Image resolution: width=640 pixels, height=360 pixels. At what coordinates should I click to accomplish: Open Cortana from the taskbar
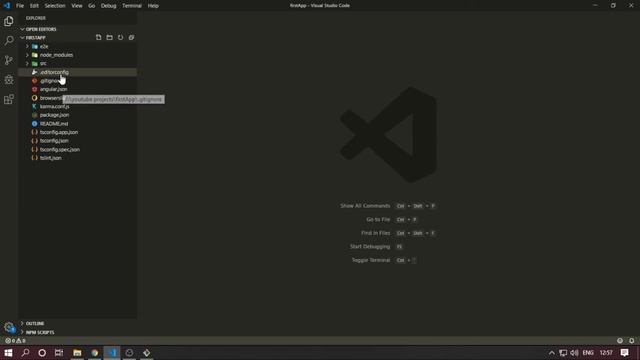point(42,353)
